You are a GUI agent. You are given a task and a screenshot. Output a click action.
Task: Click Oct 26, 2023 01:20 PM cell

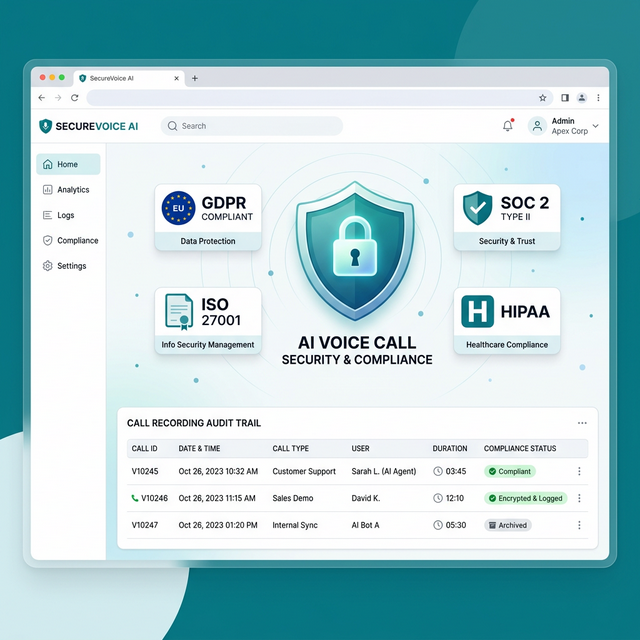click(218, 525)
